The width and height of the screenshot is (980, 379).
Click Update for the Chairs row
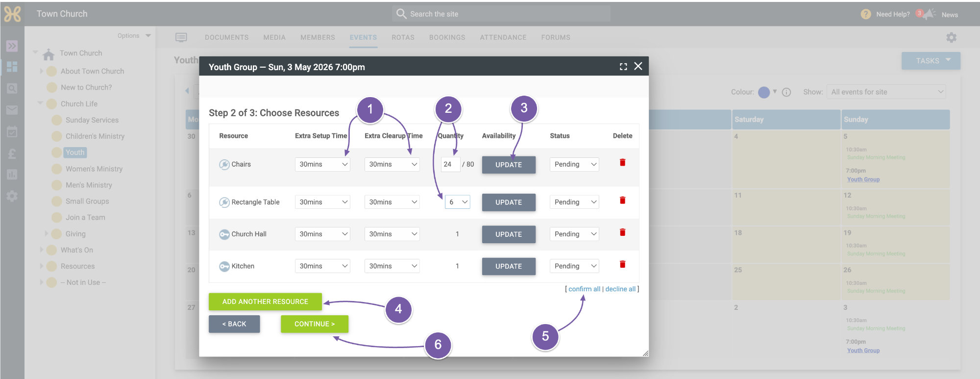[509, 165]
